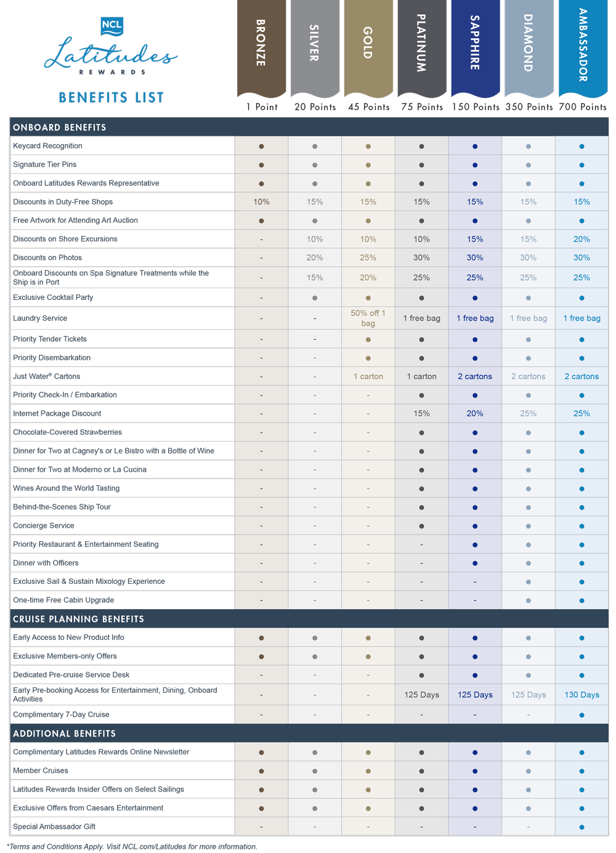Toggle the Bronze Keycard Recognition dot

click(261, 145)
